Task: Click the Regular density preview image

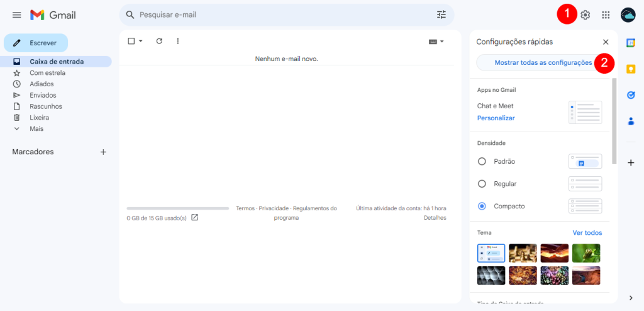Action: (x=586, y=183)
